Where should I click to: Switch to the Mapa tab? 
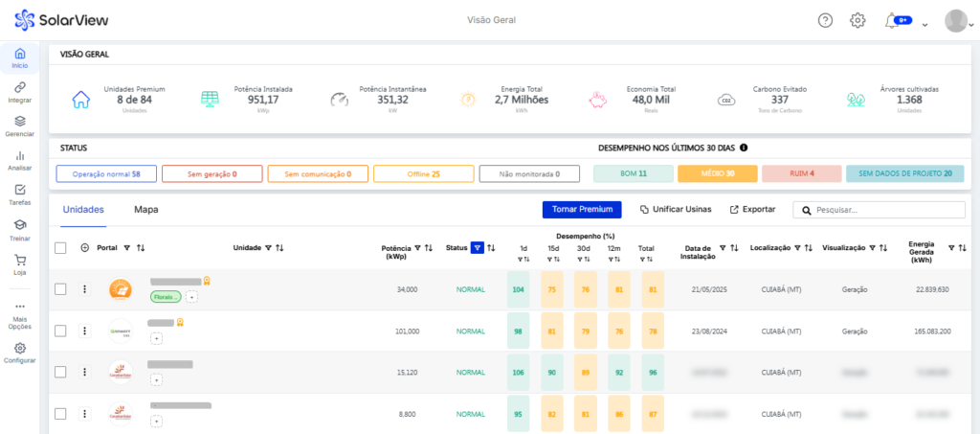[145, 209]
